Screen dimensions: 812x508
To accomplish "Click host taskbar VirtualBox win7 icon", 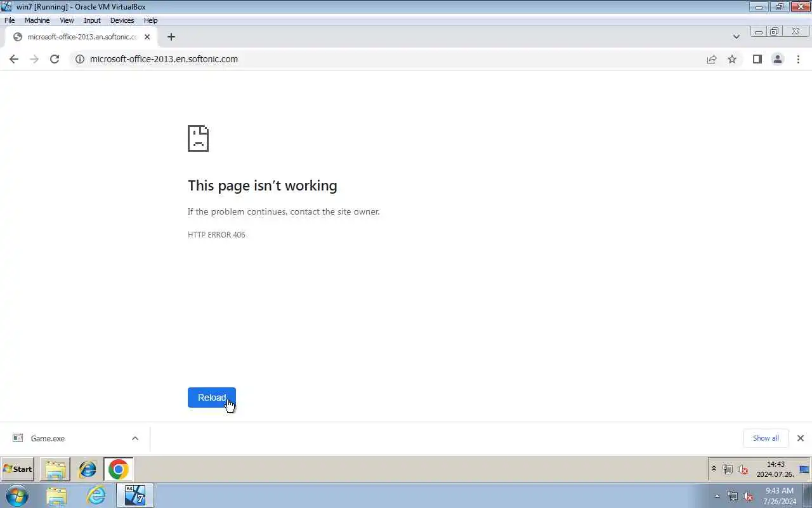I will (134, 495).
